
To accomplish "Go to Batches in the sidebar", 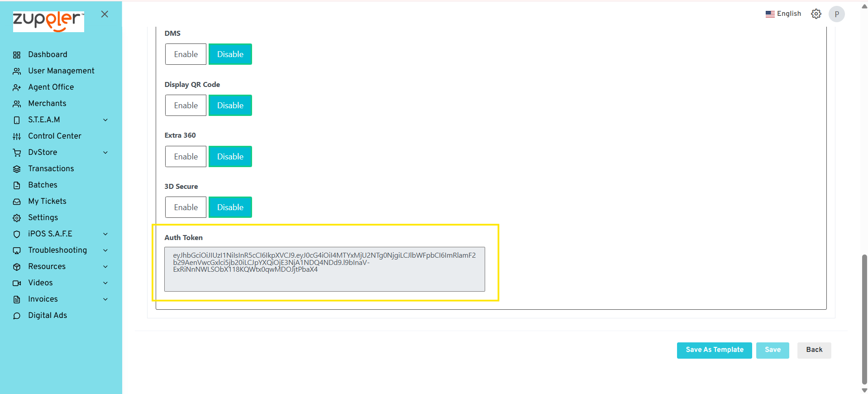I will pos(43,185).
